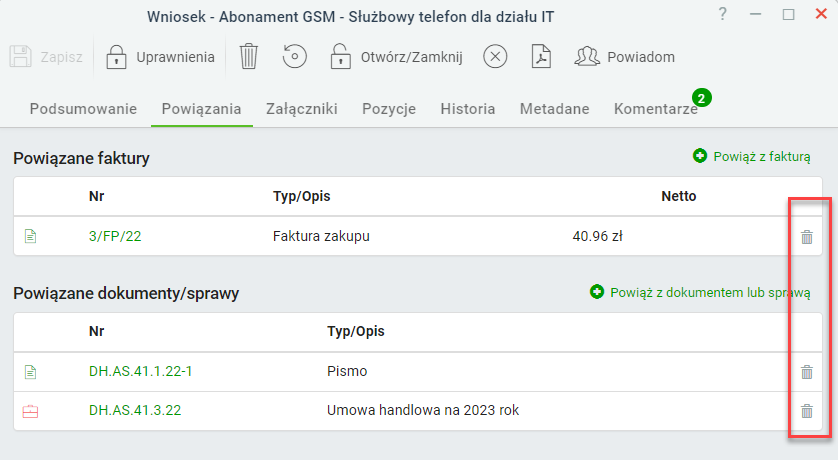
Task: Toggle Otwórz/Zamknij lock button
Action: (x=397, y=57)
